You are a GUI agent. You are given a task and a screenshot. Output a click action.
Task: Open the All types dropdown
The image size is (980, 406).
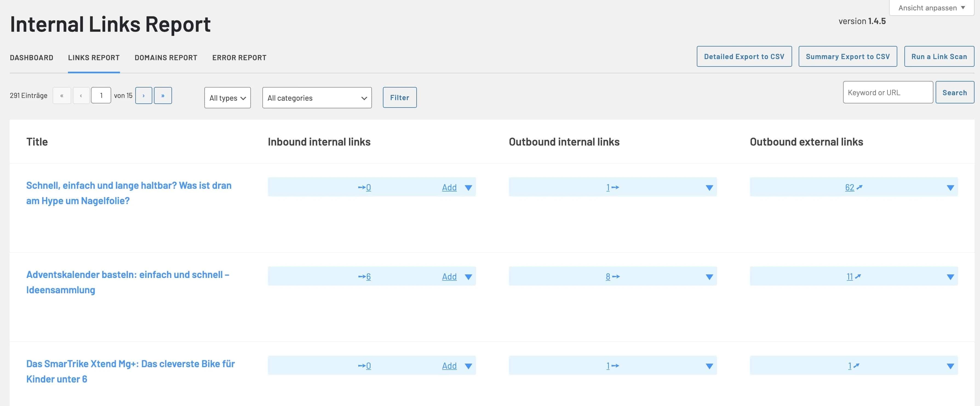[227, 98]
